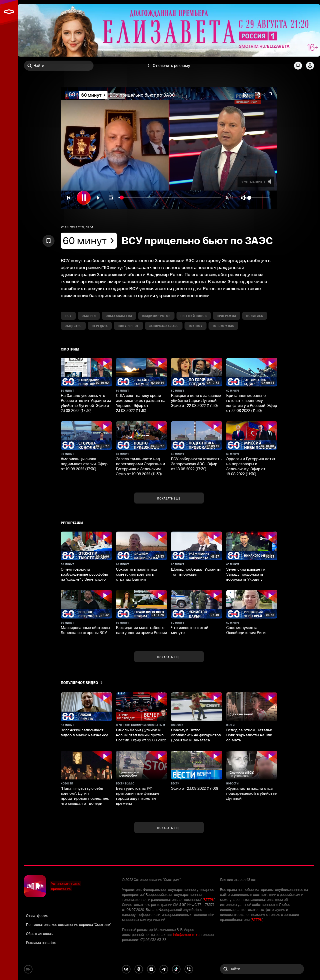Open 'Убийство Дарьи' report thumbnail
Screen dimensions: 320x980
(x=196, y=604)
